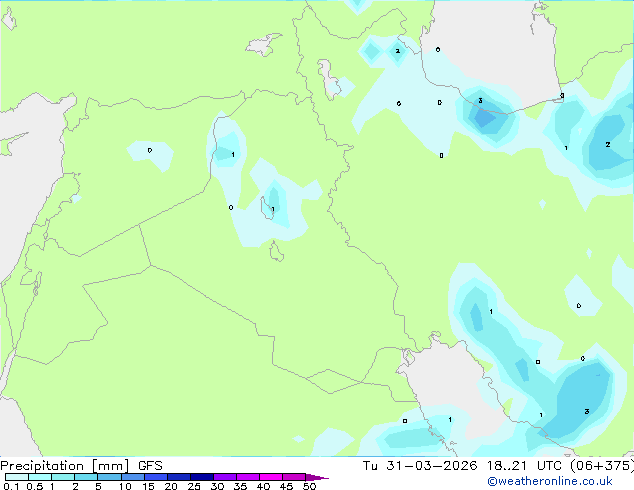The height and width of the screenshot is (490, 634).
Task: Click the '18..21 UTC' time range text
Action: pyautogui.click(x=524, y=466)
